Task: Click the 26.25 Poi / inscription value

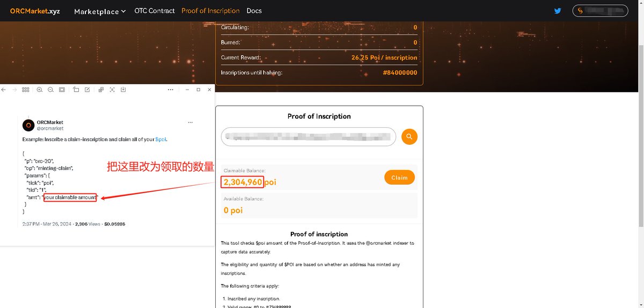Action: click(x=384, y=57)
